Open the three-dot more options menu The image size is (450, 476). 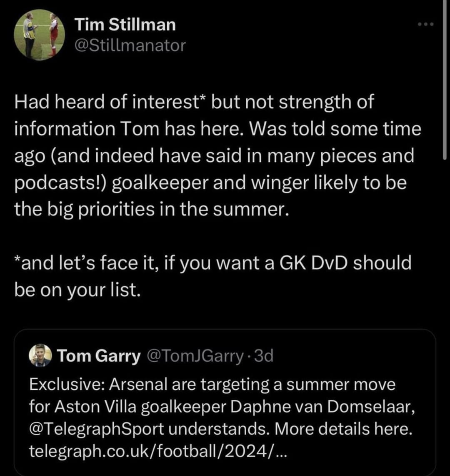(426, 24)
